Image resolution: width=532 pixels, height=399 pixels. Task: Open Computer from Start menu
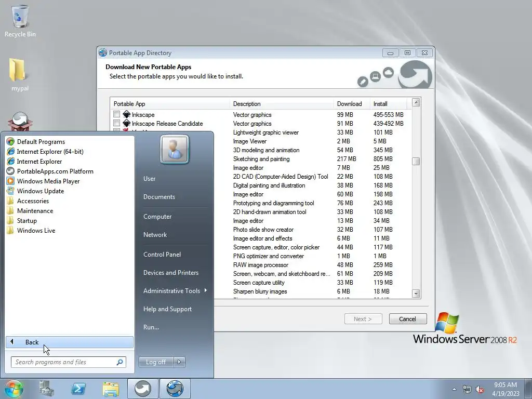pyautogui.click(x=157, y=217)
